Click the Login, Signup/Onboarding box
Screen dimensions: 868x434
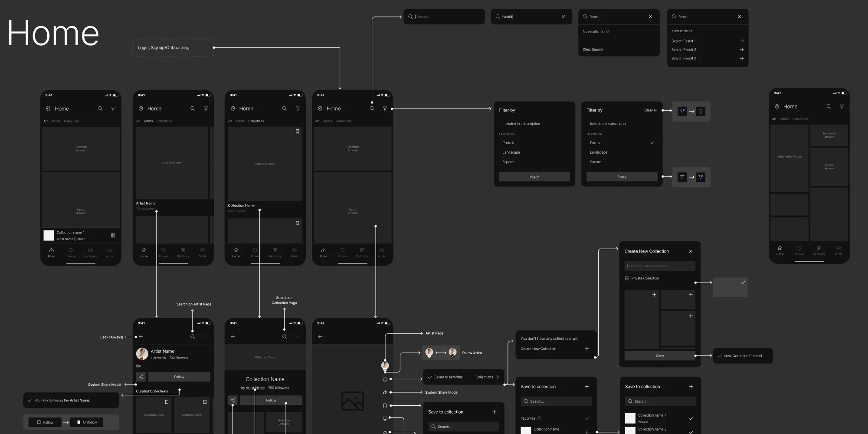[173, 48]
